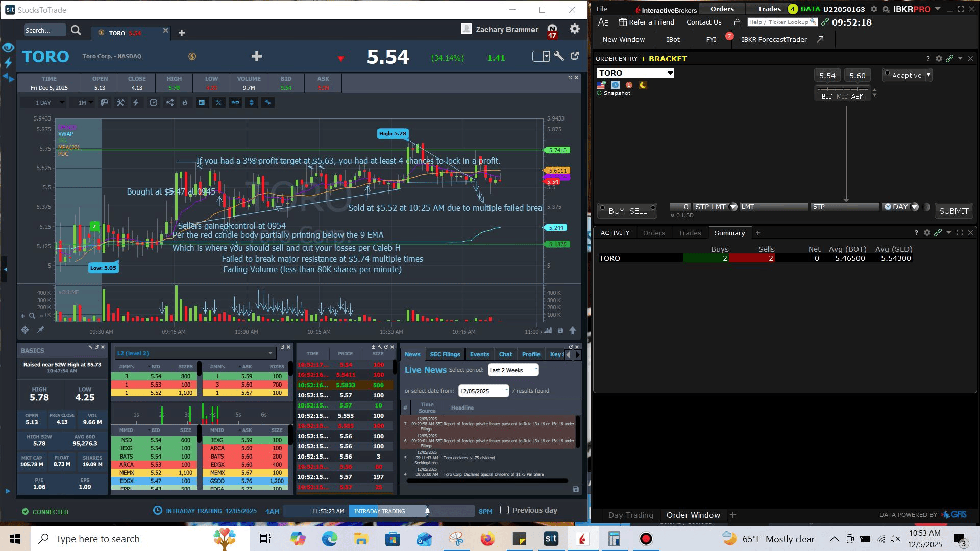Open the notifications icon showing 47
This screenshot has height=551, width=980.
point(552,31)
